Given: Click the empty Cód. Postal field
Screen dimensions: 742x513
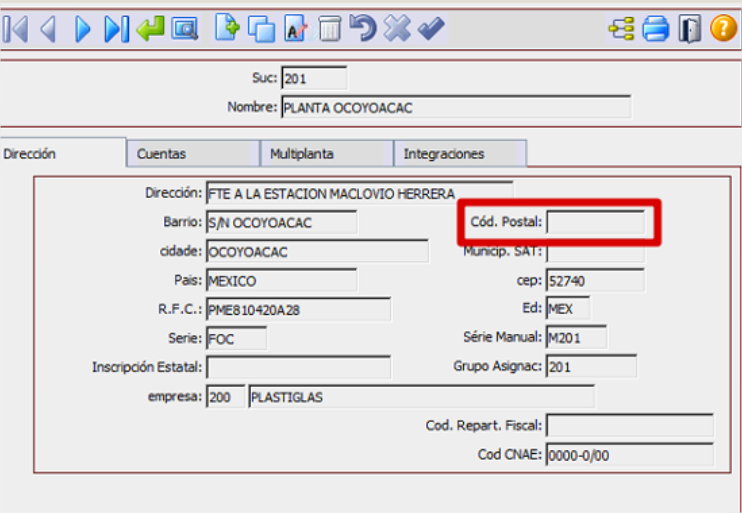Looking at the screenshot, I should coord(595,222).
